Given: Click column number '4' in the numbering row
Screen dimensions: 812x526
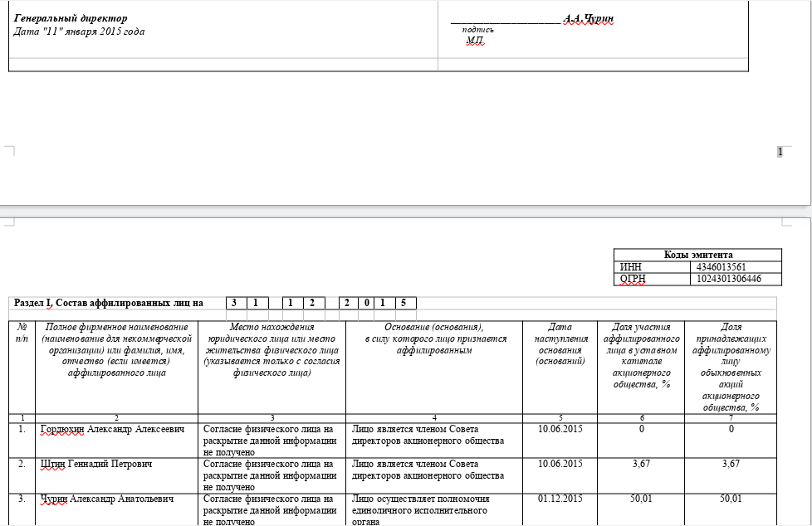Looking at the screenshot, I should tap(434, 418).
